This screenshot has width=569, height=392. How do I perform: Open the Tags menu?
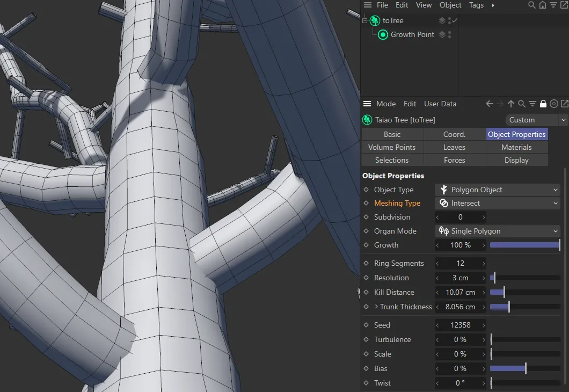[x=476, y=5]
